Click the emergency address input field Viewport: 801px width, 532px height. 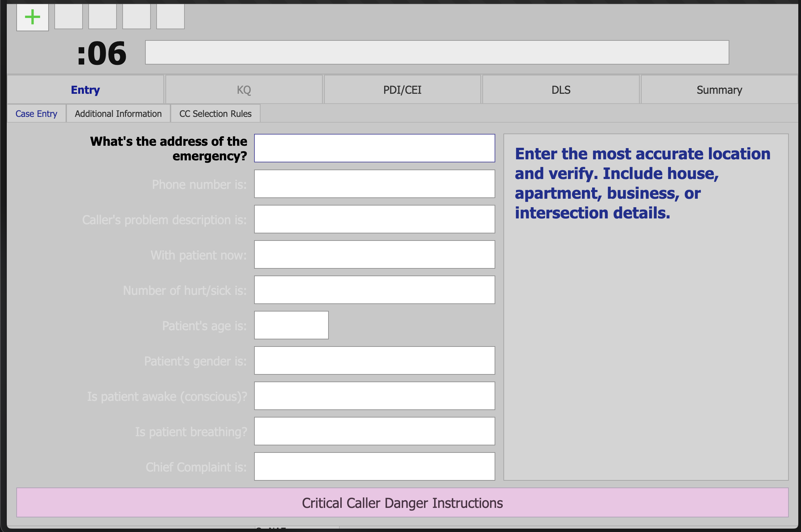pos(374,148)
